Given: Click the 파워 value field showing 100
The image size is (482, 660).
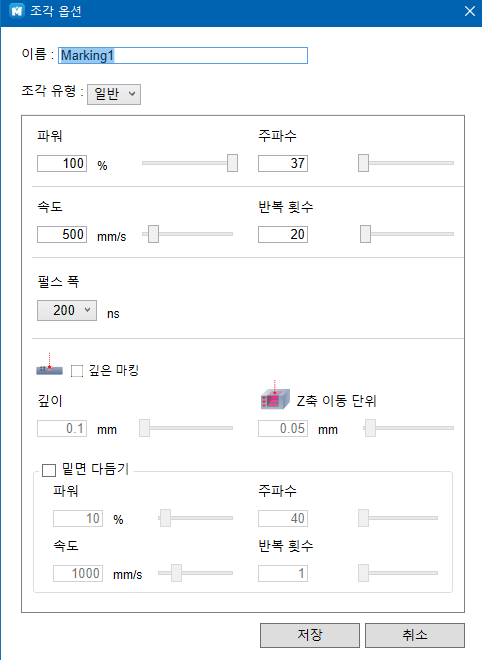Looking at the screenshot, I should tap(62, 163).
